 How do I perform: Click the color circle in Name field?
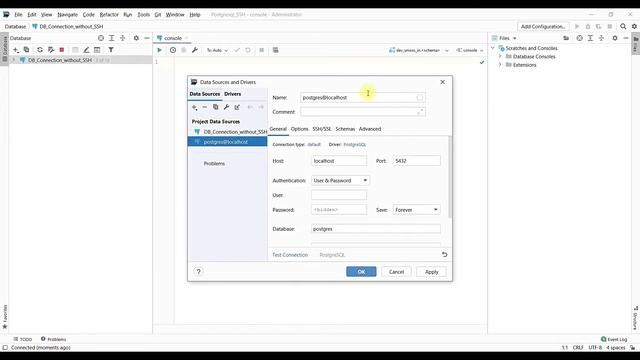[420, 98]
